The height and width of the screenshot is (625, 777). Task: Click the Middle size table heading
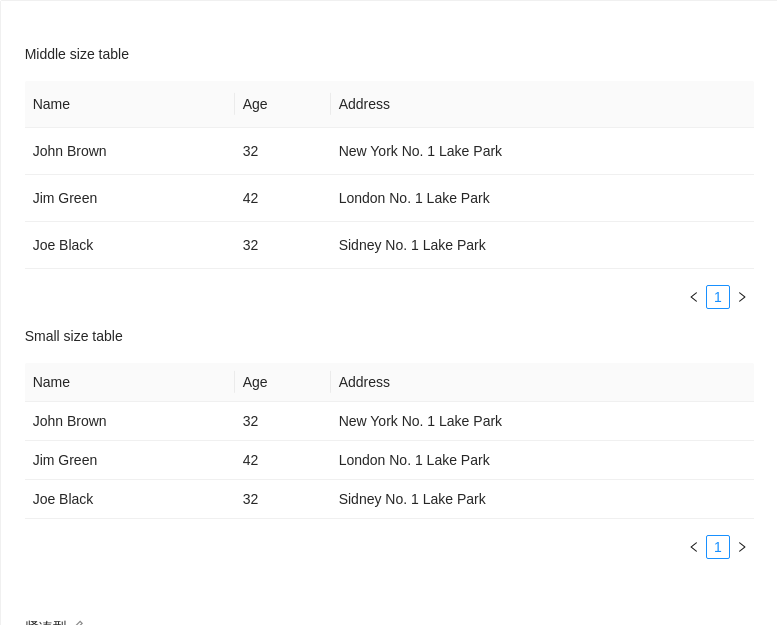(77, 54)
